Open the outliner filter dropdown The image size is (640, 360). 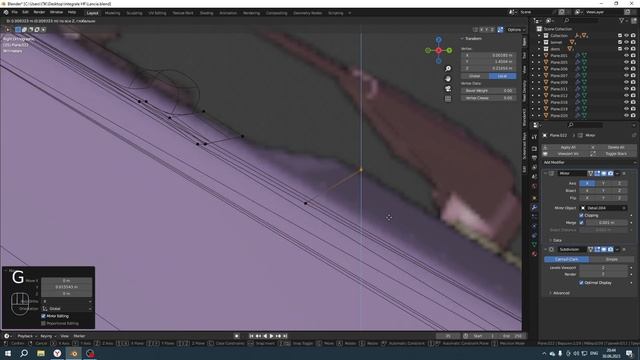623,20
